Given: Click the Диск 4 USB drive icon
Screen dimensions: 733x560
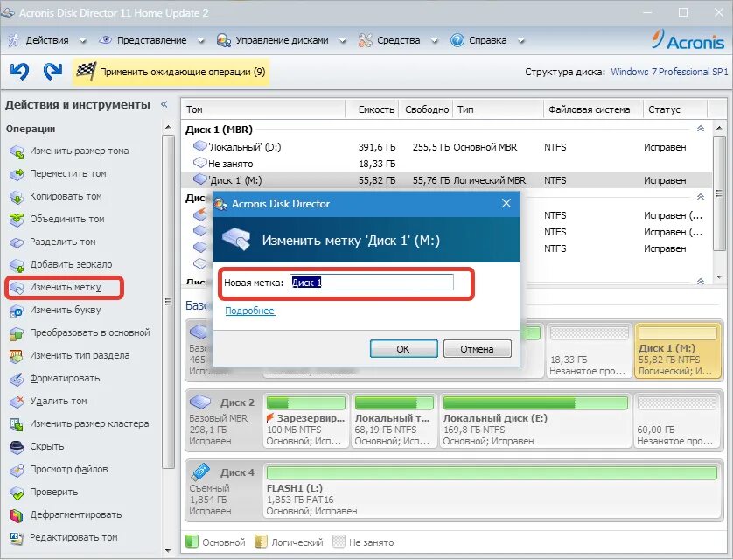Looking at the screenshot, I should [200, 472].
